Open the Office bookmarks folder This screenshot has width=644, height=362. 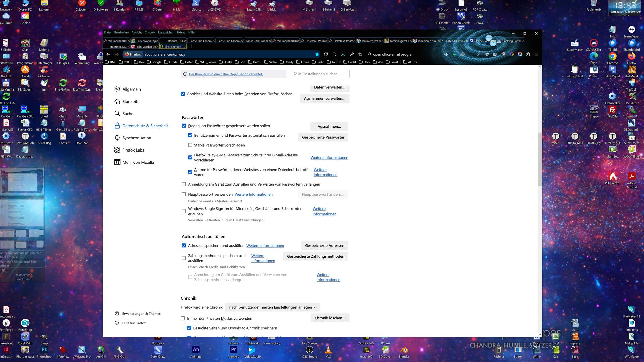click(x=303, y=62)
